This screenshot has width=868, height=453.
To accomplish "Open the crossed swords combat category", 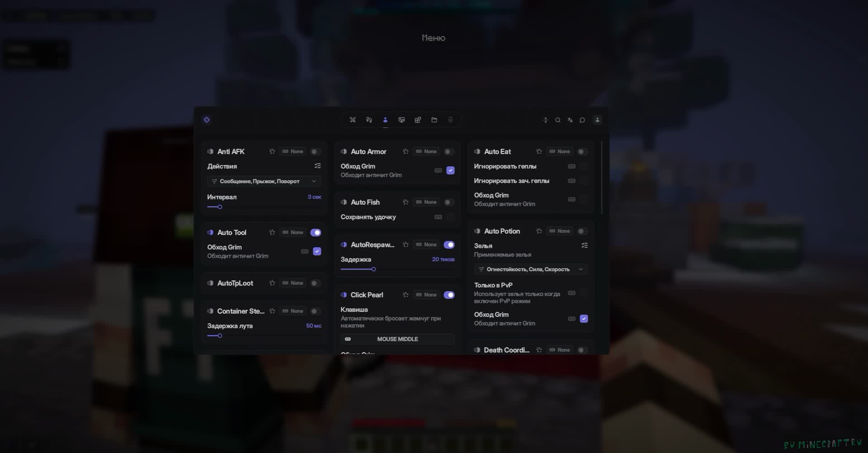I will [353, 120].
